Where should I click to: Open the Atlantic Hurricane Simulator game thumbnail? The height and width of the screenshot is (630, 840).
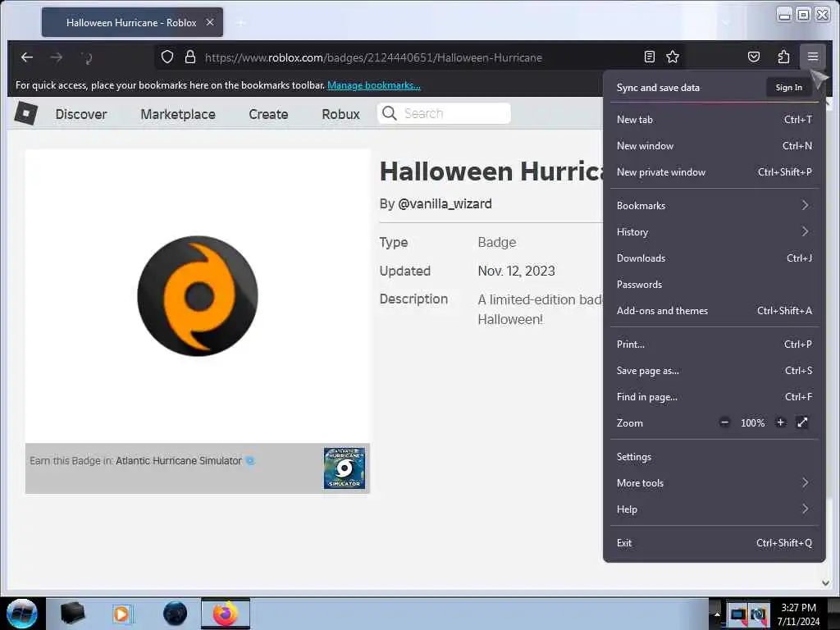tap(344, 468)
